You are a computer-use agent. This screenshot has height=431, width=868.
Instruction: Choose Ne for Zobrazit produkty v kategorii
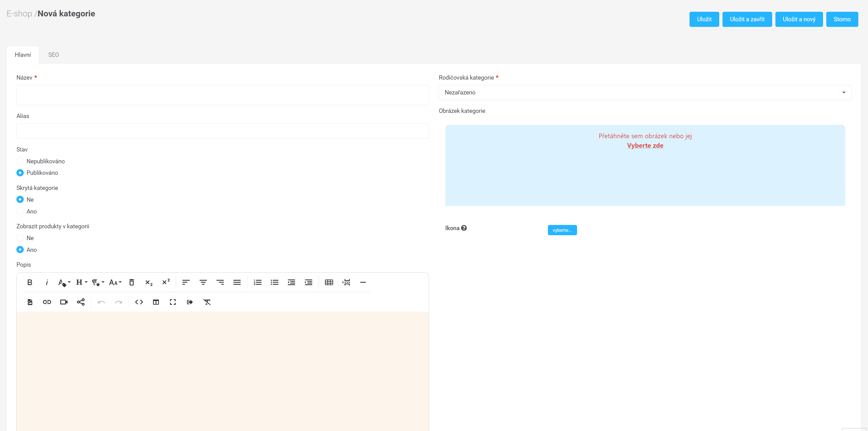pos(20,238)
